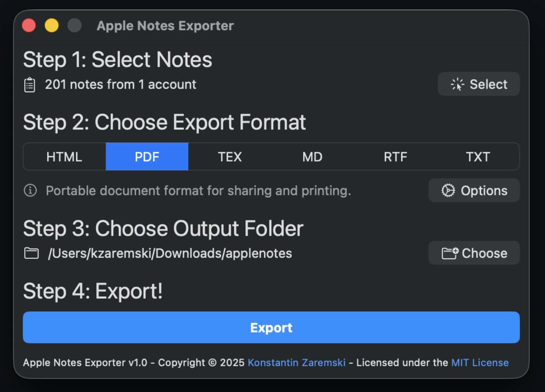The image size is (545, 392).
Task: Open the format Options button
Action: click(x=474, y=190)
